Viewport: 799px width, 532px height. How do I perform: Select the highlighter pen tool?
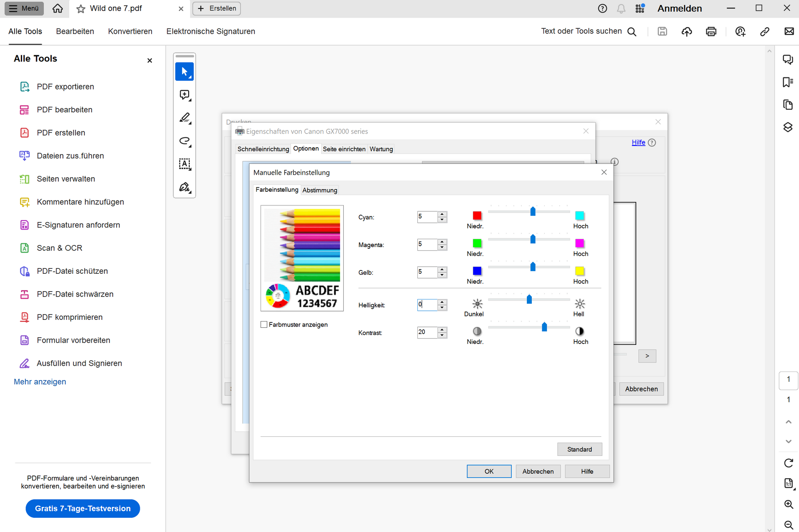tap(185, 118)
